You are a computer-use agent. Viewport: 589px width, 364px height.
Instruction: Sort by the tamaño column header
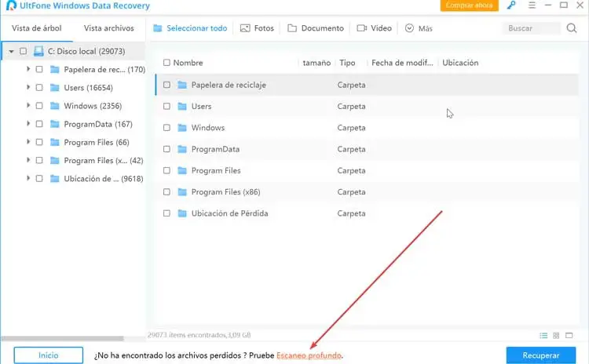pos(316,63)
